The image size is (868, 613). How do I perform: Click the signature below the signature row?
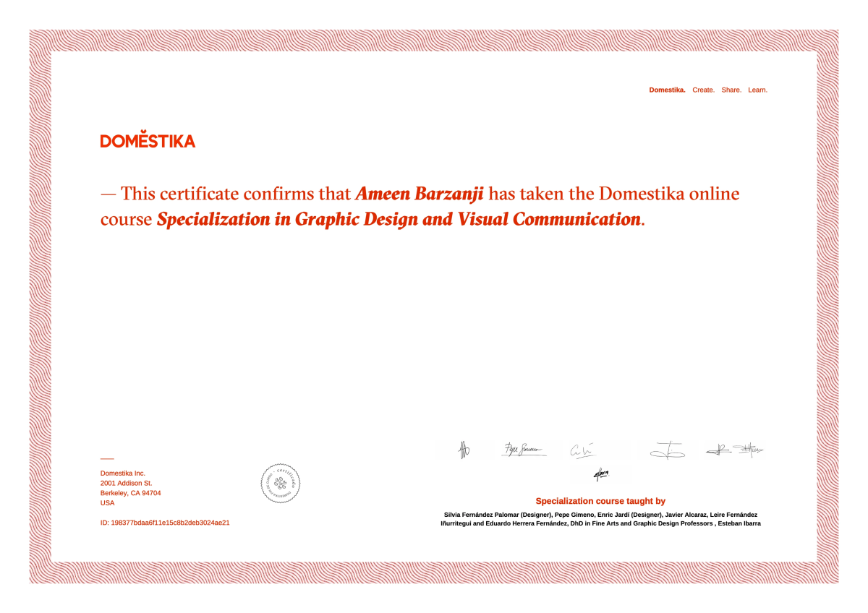tap(601, 474)
